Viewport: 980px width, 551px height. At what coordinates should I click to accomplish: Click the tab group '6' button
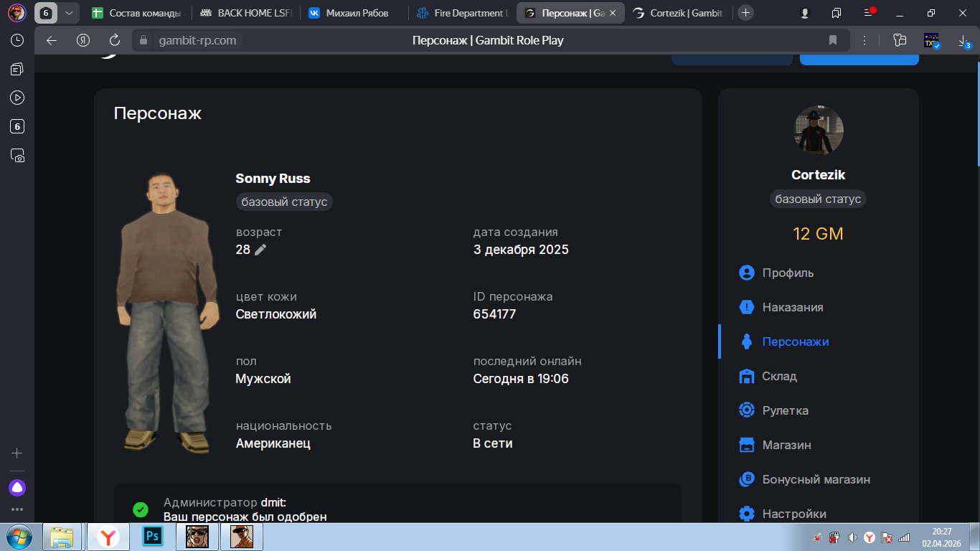click(47, 13)
